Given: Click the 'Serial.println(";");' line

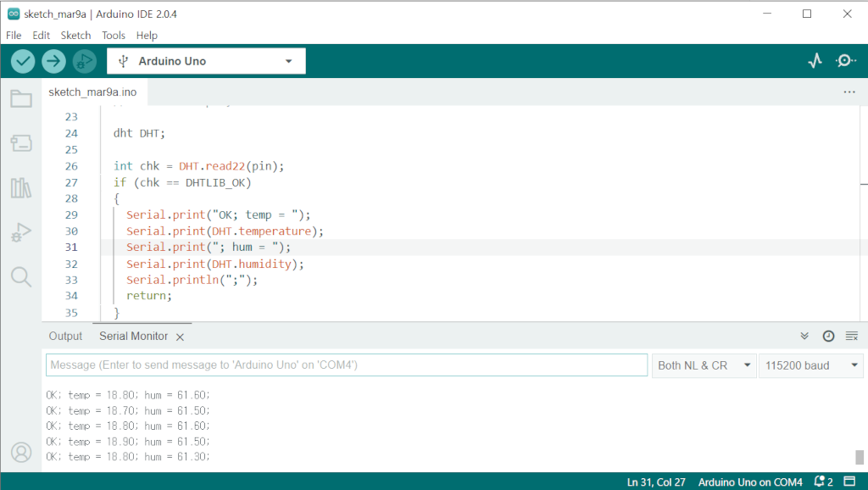Looking at the screenshot, I should (x=192, y=280).
